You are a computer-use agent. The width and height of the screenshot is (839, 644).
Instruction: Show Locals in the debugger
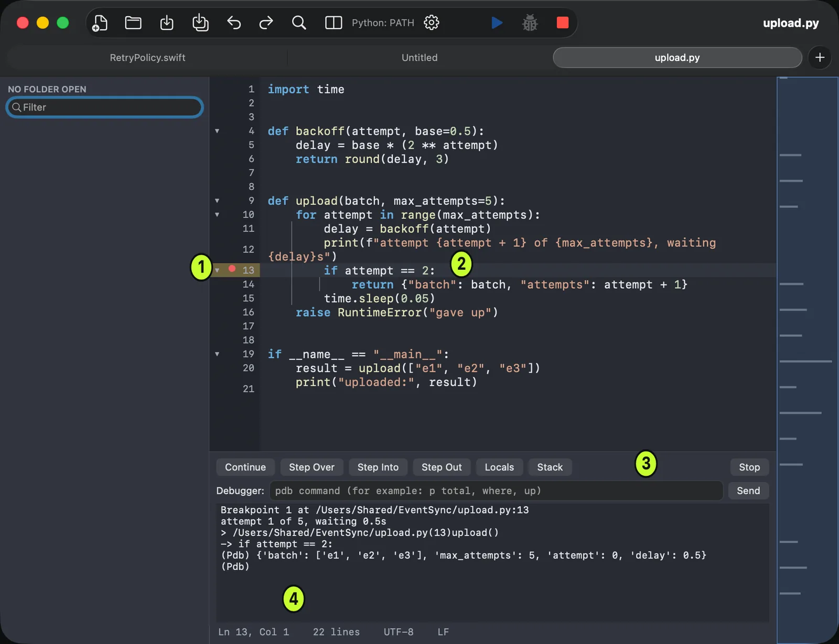tap(499, 467)
